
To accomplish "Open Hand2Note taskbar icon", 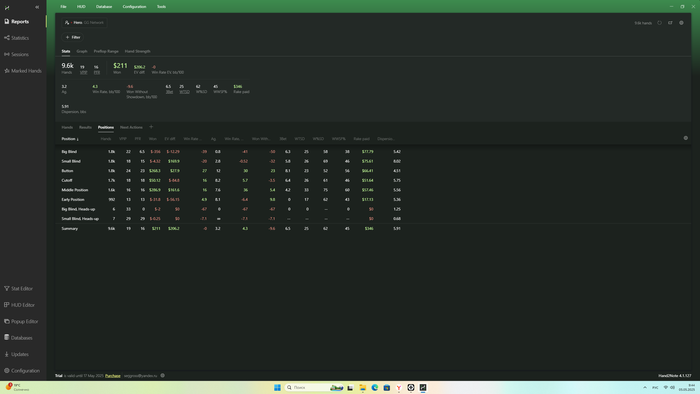I will tap(423, 387).
